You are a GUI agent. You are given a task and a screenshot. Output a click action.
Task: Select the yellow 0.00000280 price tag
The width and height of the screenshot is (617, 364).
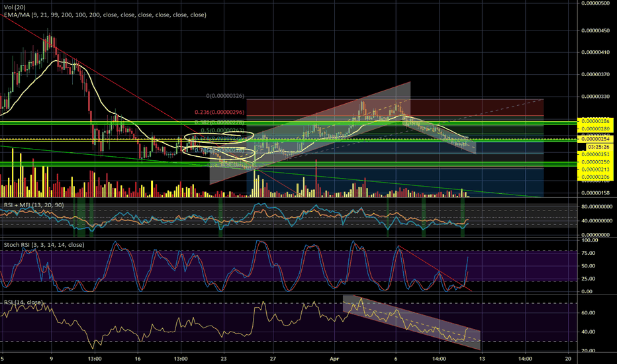click(x=595, y=128)
